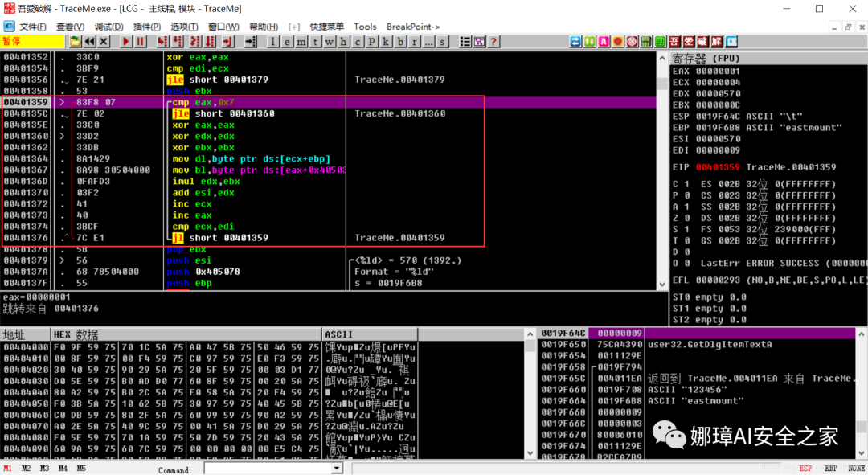The height and width of the screenshot is (475, 868).
Task: Open the 查看(V) menu
Action: click(70, 27)
